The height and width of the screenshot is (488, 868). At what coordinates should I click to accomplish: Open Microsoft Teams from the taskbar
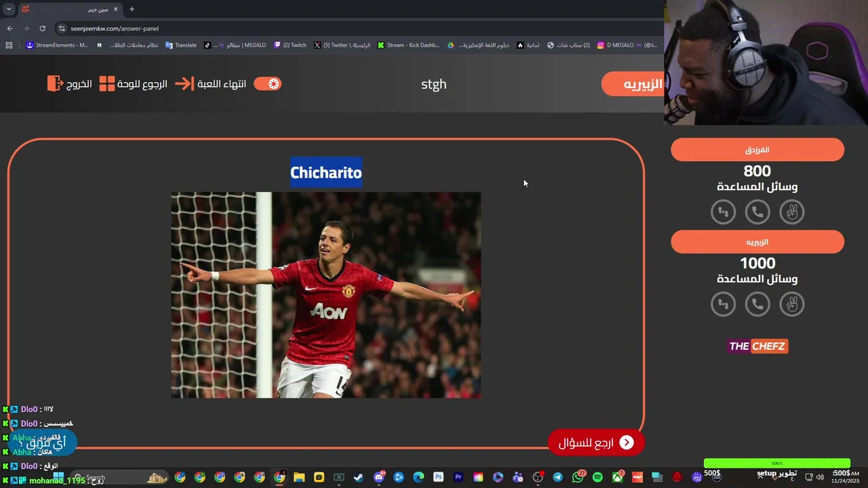click(x=518, y=477)
